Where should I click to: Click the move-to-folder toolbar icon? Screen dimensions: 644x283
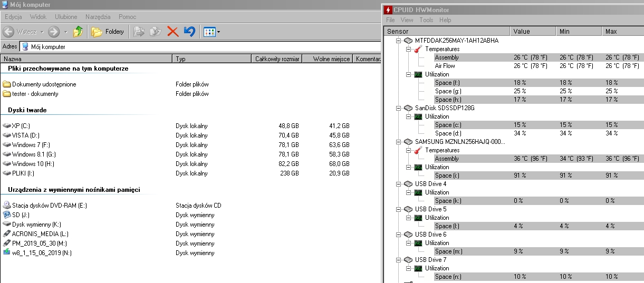pyautogui.click(x=139, y=32)
